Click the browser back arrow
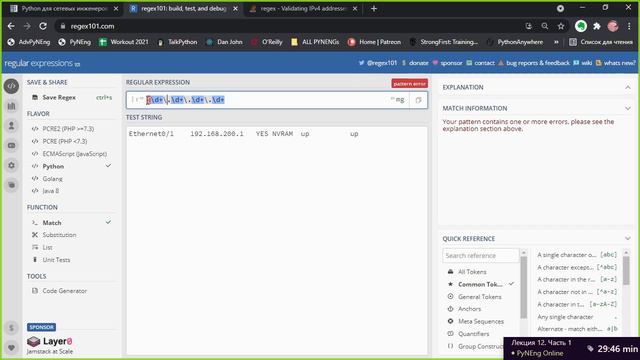The height and width of the screenshot is (360, 640). [x=11, y=26]
